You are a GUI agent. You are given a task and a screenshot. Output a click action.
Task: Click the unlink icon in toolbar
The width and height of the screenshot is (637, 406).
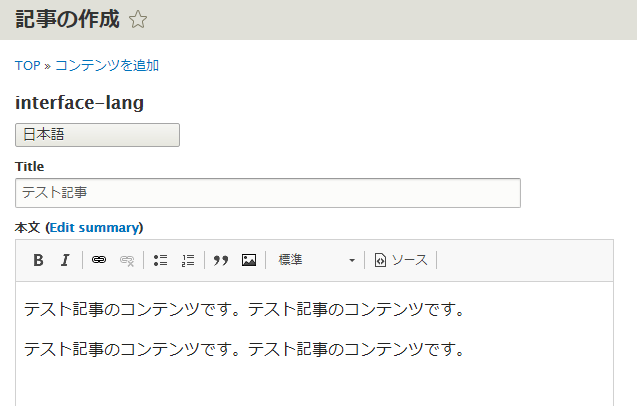point(127,260)
